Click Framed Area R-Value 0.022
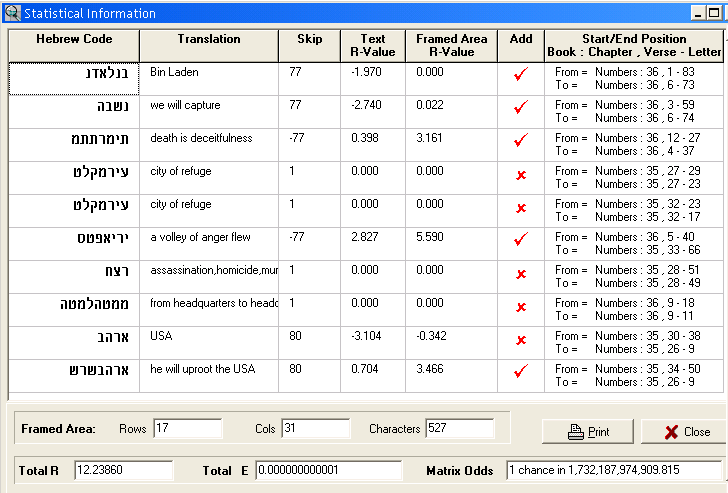Screen dimensions: 728x493 point(430,105)
